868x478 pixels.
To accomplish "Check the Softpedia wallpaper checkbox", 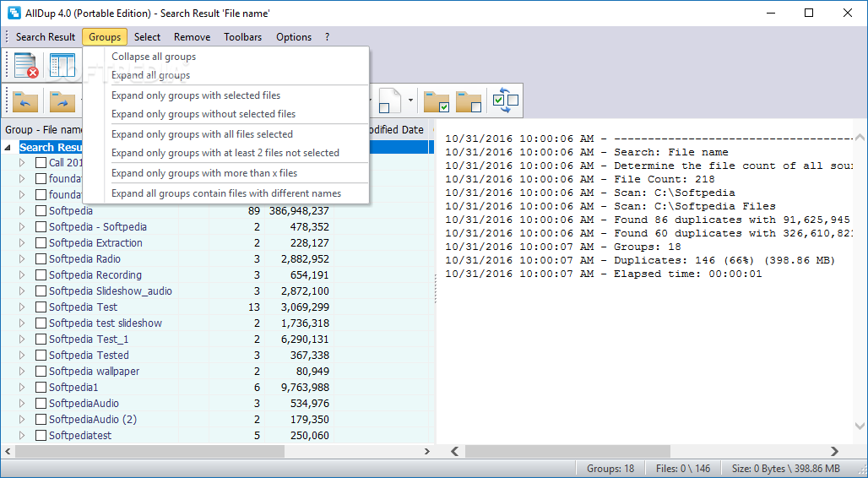I will pos(41,372).
